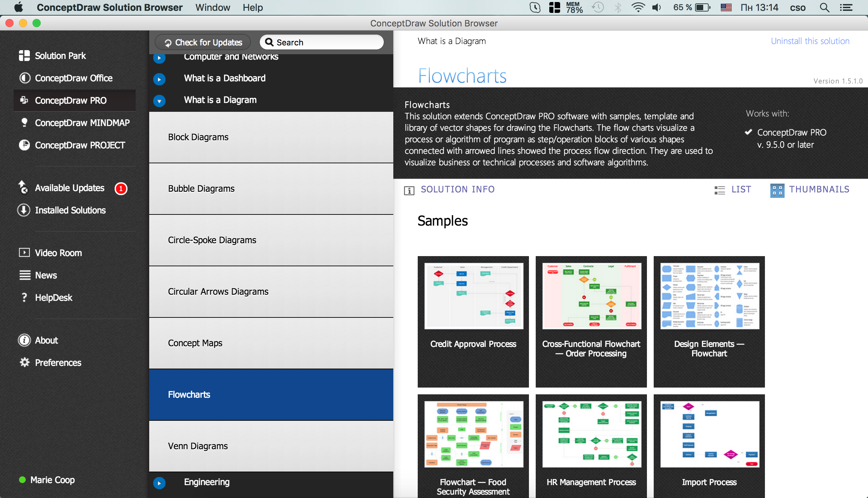Viewport: 868px width, 498px height.
Task: Open HR Management Process sample
Action: 591,446
